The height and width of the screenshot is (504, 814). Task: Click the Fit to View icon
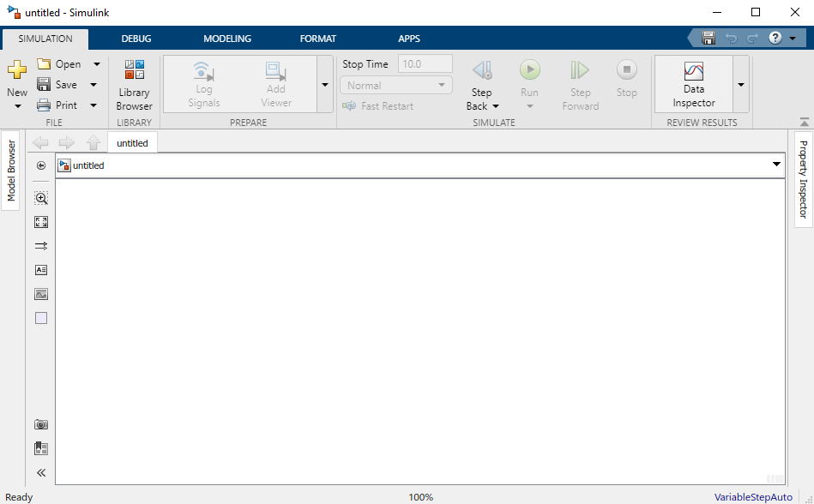pyautogui.click(x=41, y=222)
